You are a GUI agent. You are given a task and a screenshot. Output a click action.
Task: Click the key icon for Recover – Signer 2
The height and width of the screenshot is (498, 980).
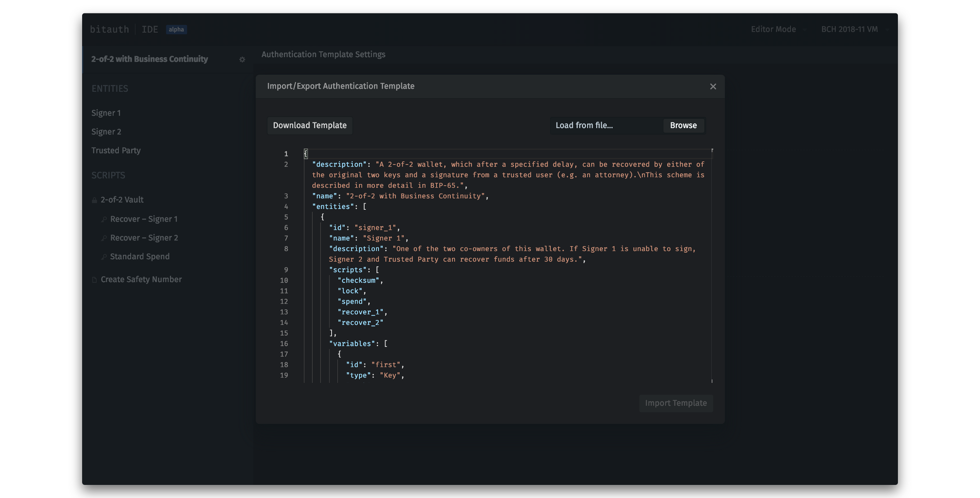point(104,238)
